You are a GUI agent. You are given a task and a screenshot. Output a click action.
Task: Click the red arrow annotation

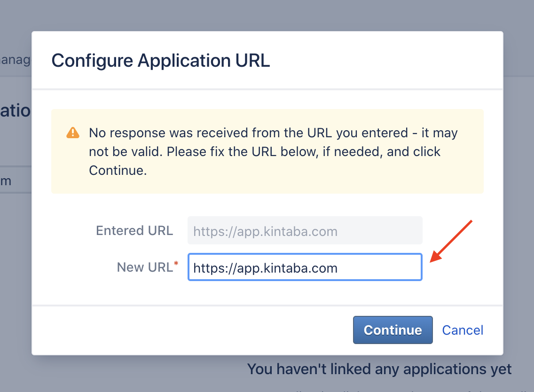[451, 241]
